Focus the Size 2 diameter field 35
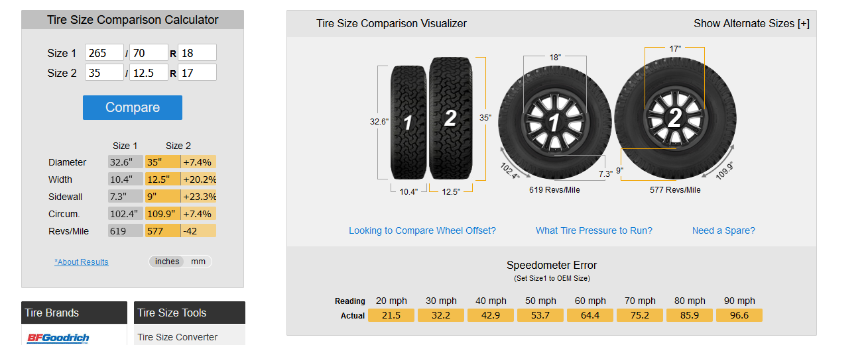 [104, 72]
